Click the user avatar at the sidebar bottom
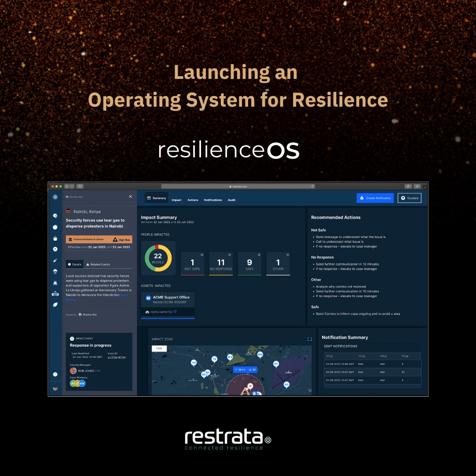 55,388
